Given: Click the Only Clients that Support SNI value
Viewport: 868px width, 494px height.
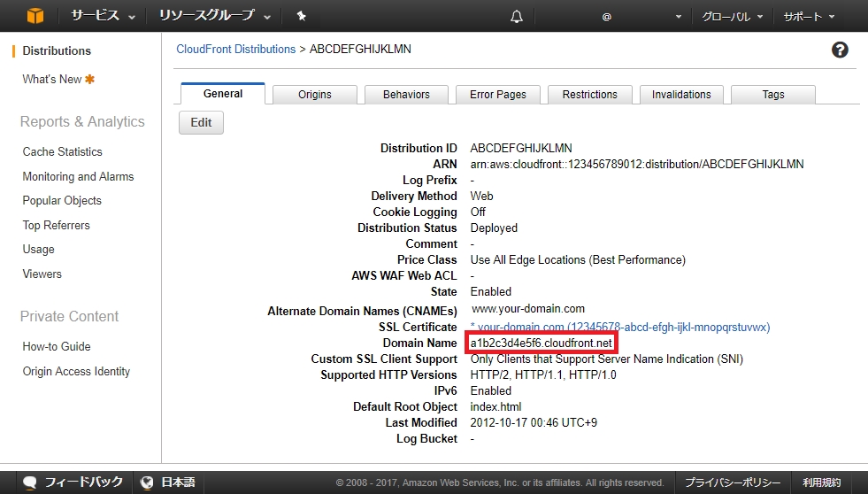Looking at the screenshot, I should [607, 359].
